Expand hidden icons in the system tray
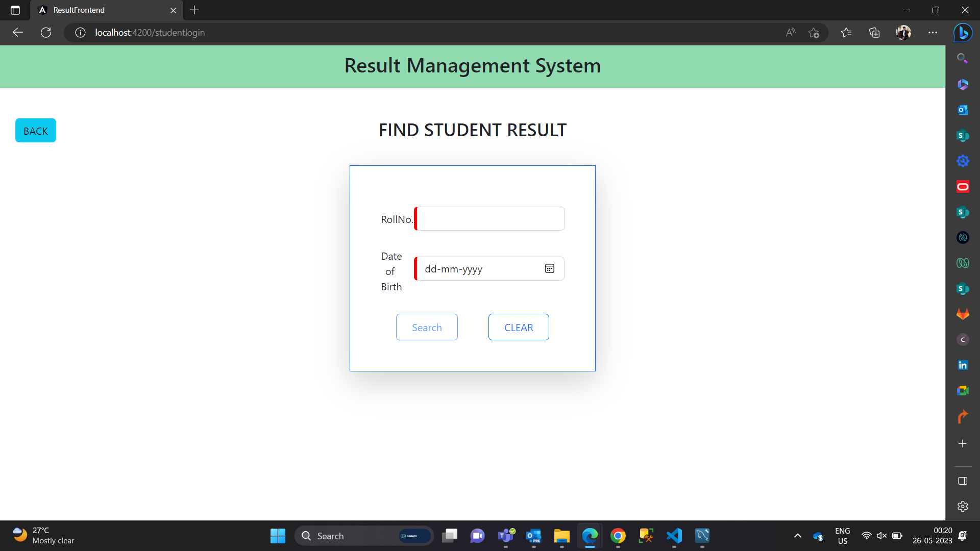980x551 pixels. tap(797, 536)
